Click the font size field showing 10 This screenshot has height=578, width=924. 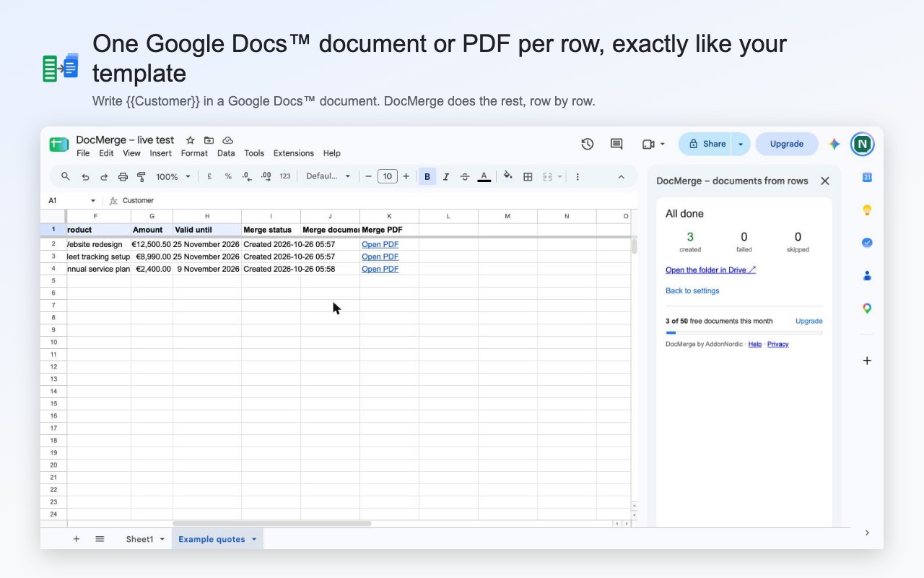click(388, 176)
